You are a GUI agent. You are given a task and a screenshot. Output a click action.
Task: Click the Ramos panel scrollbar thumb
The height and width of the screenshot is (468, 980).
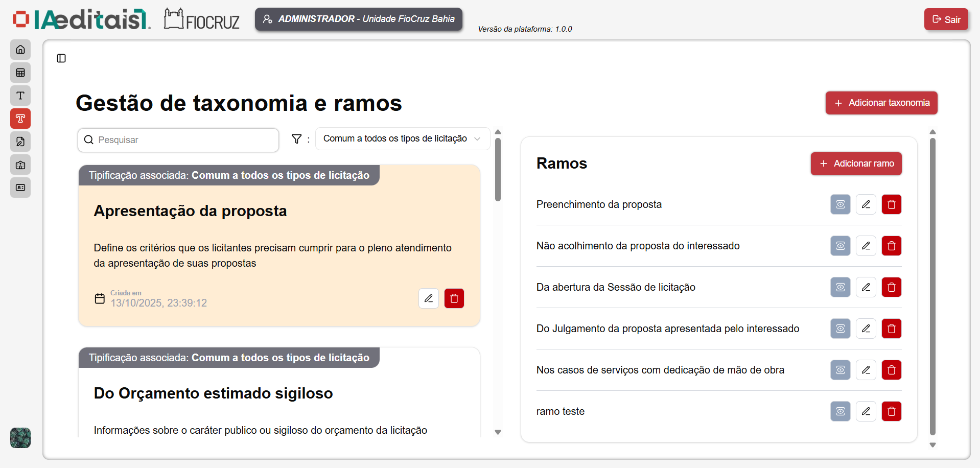tap(932, 286)
